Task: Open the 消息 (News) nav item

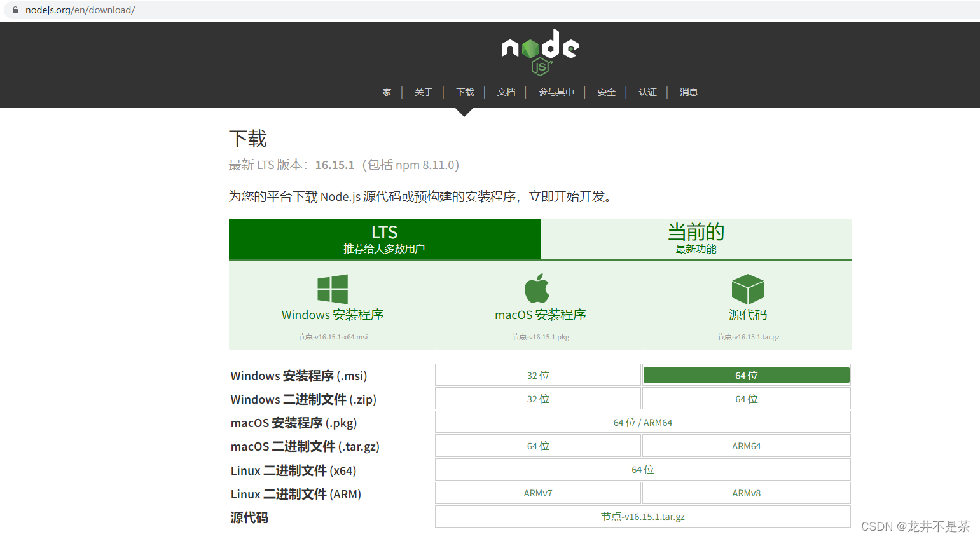Action: click(x=689, y=92)
